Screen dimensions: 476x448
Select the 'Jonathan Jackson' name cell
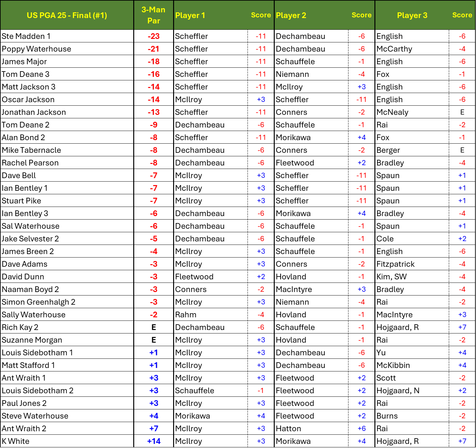tap(67, 112)
